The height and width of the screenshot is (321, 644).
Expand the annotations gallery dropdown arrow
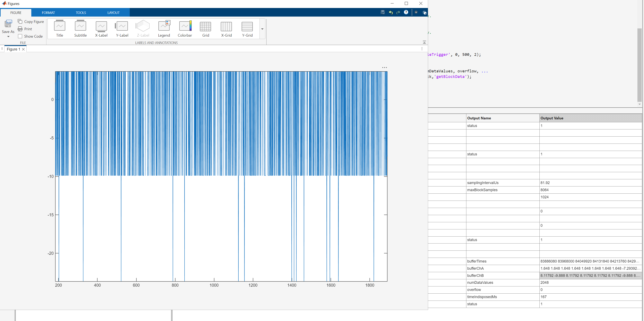[x=262, y=29]
